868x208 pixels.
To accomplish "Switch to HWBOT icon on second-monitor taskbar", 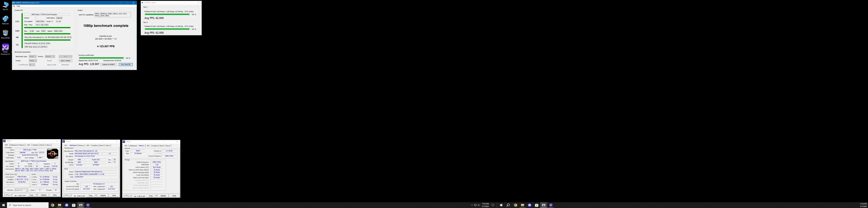I will click(544, 205).
